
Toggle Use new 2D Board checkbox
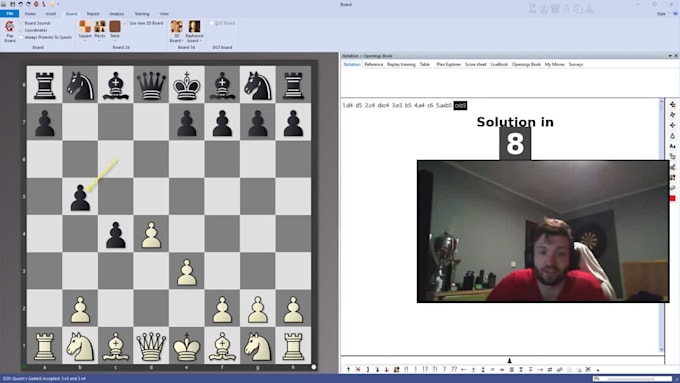[126, 23]
